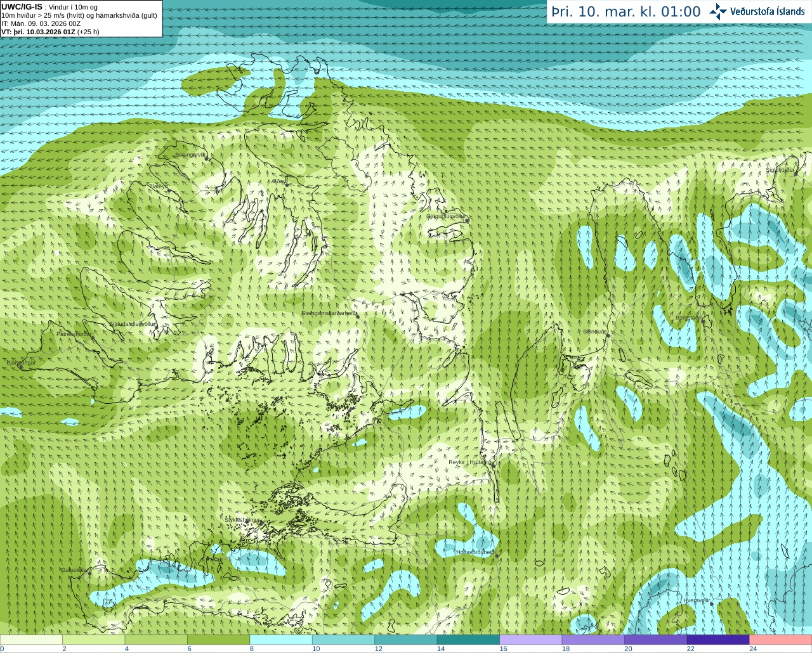812x653 pixels.
Task: Click the Veðurstofa Íslands logo icon
Action: click(x=718, y=11)
